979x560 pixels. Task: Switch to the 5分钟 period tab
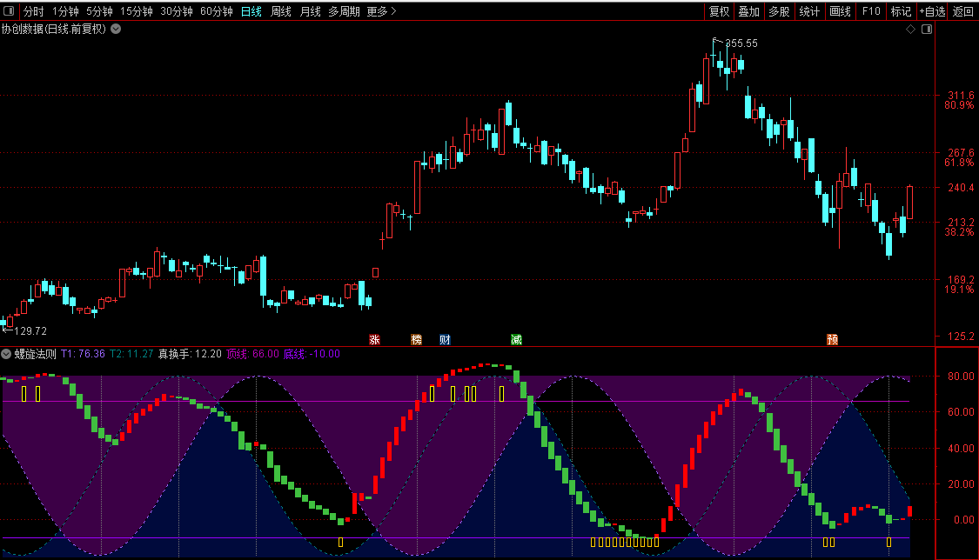[x=99, y=11]
